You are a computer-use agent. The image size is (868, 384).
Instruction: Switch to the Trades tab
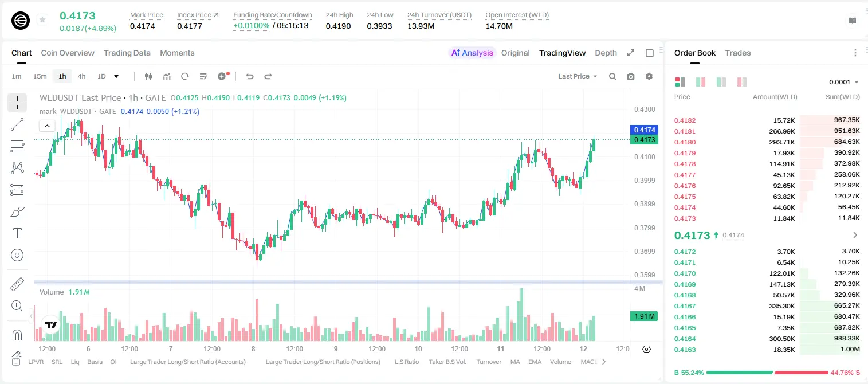737,53
